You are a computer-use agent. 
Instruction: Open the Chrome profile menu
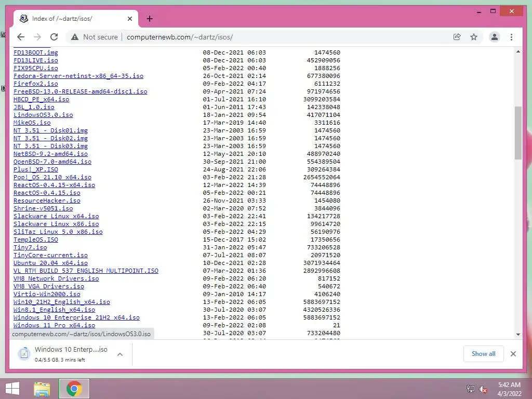[495, 37]
